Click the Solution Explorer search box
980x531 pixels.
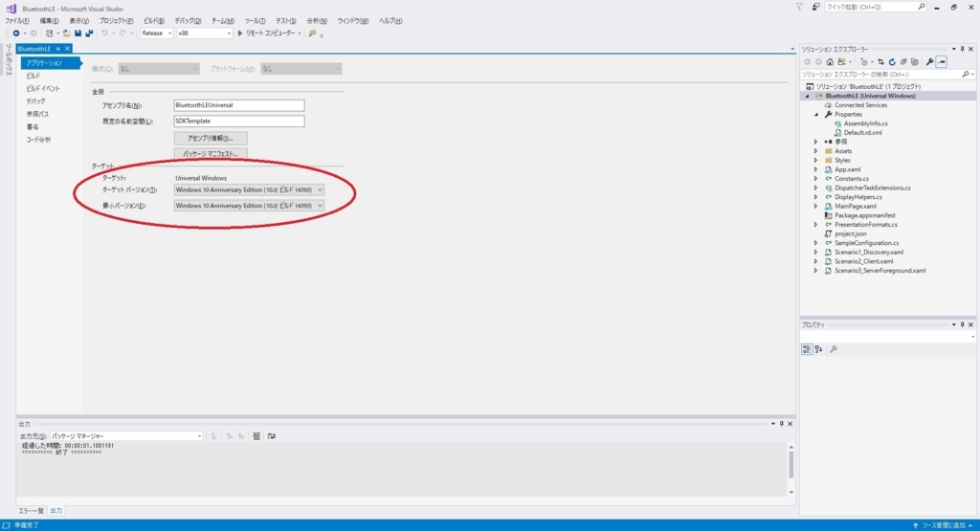[x=887, y=75]
